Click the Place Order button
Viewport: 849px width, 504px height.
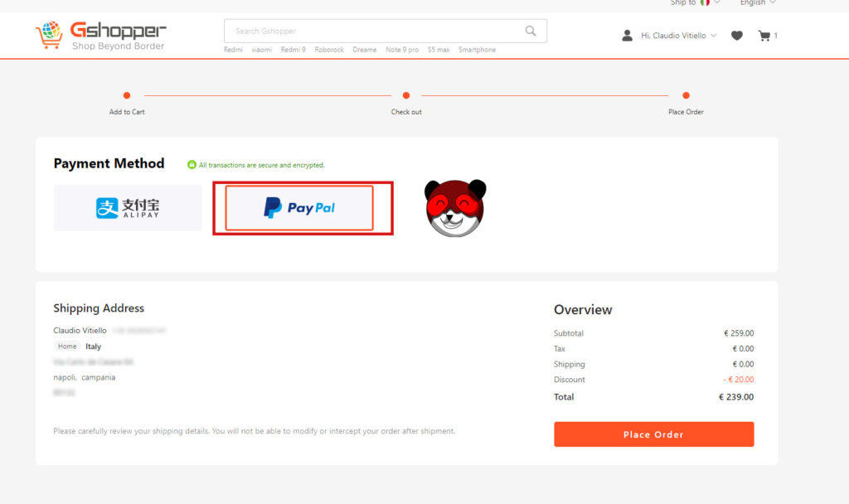(653, 434)
